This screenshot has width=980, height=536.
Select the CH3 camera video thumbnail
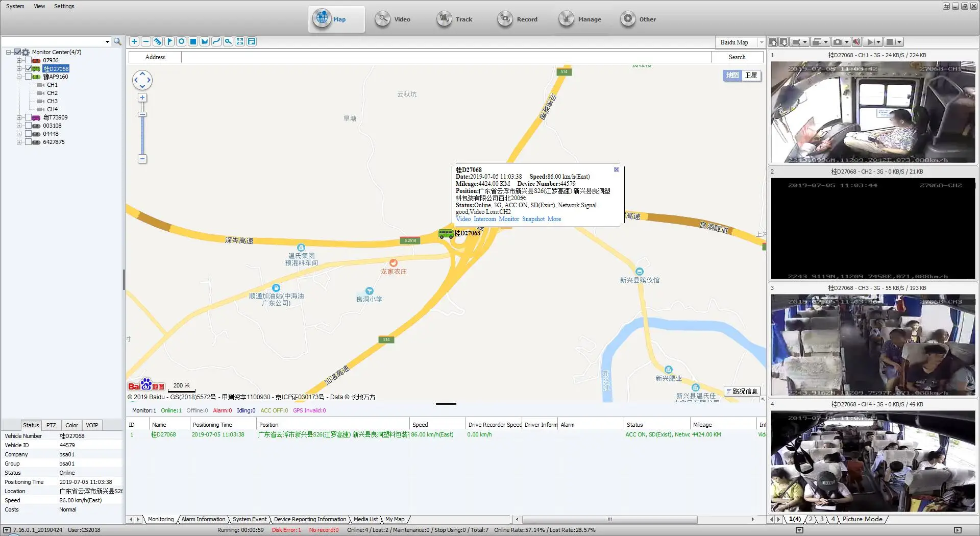tap(873, 345)
